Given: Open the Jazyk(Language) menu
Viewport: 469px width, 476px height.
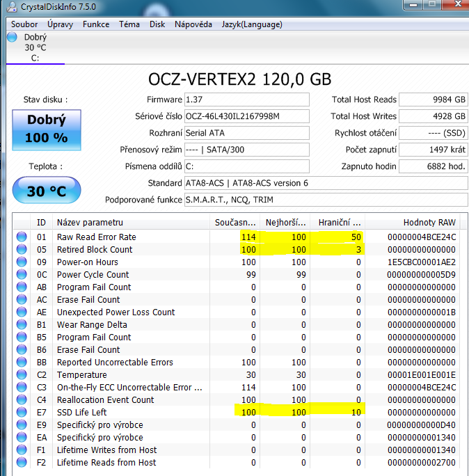Looking at the screenshot, I should click(252, 24).
